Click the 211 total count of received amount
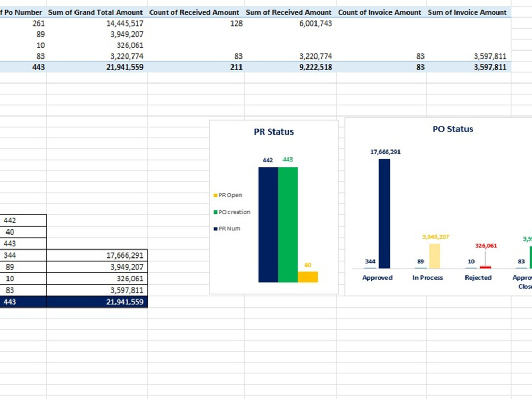This screenshot has height=399, width=532. (x=196, y=67)
